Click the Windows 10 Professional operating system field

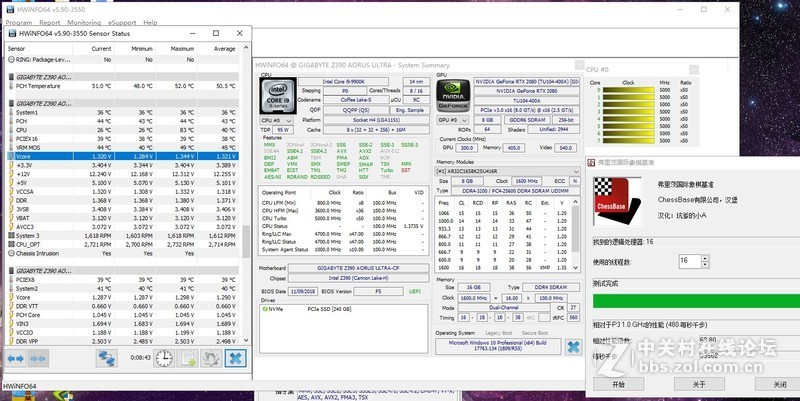tap(498, 346)
